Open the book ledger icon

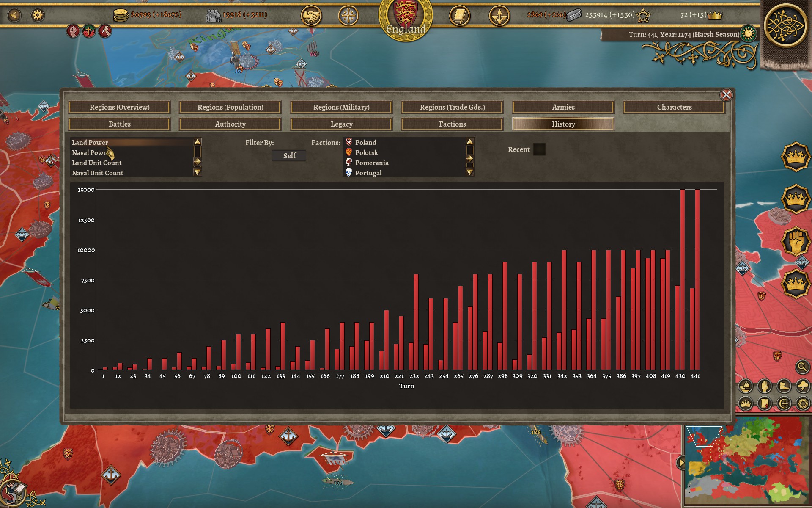point(459,16)
